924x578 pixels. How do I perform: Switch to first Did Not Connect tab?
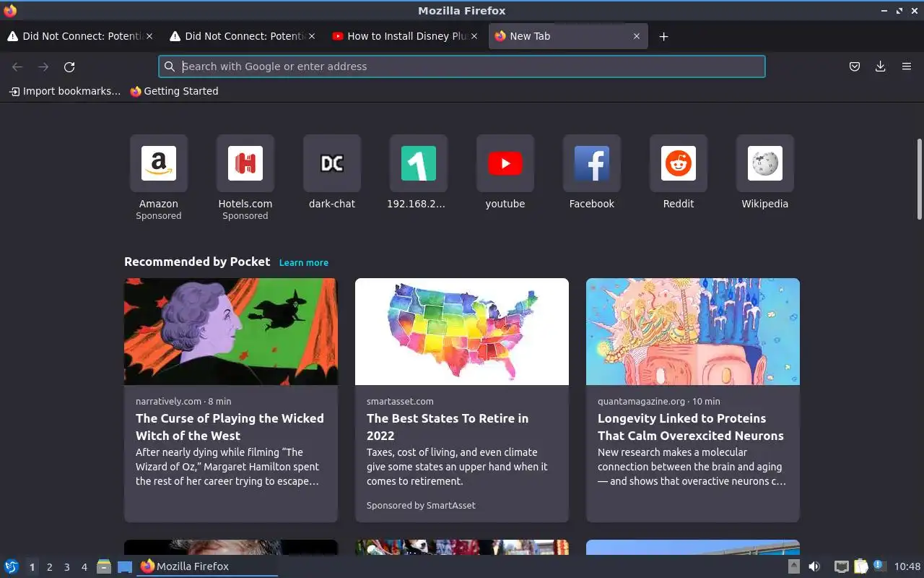(79, 36)
